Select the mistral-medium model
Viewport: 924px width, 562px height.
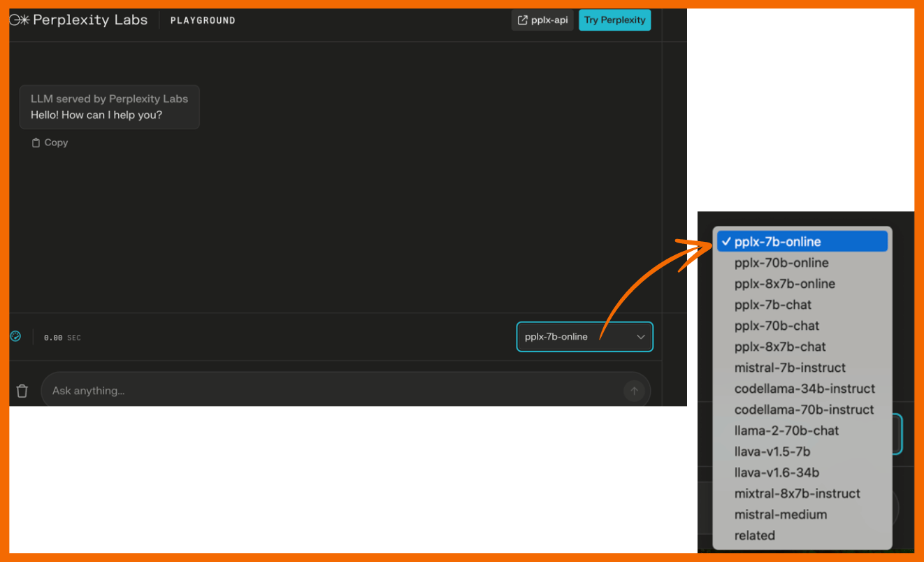click(780, 514)
